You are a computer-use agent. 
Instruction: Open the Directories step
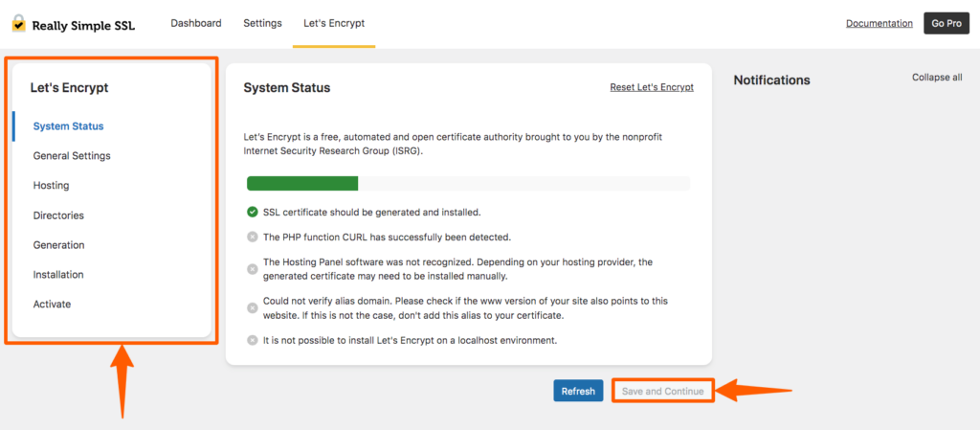(x=58, y=215)
